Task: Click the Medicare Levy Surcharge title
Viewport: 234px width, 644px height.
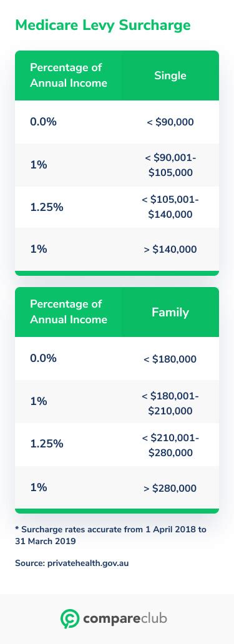Action: (103, 25)
